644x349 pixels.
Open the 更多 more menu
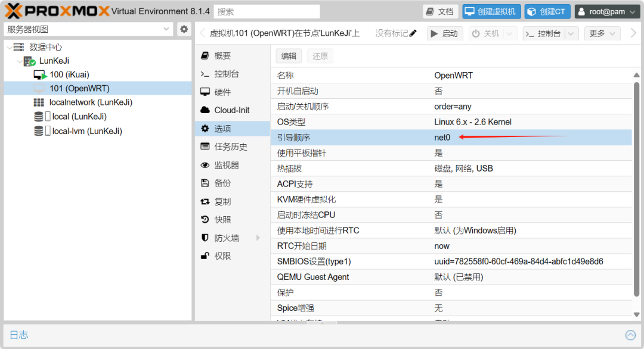tap(602, 33)
